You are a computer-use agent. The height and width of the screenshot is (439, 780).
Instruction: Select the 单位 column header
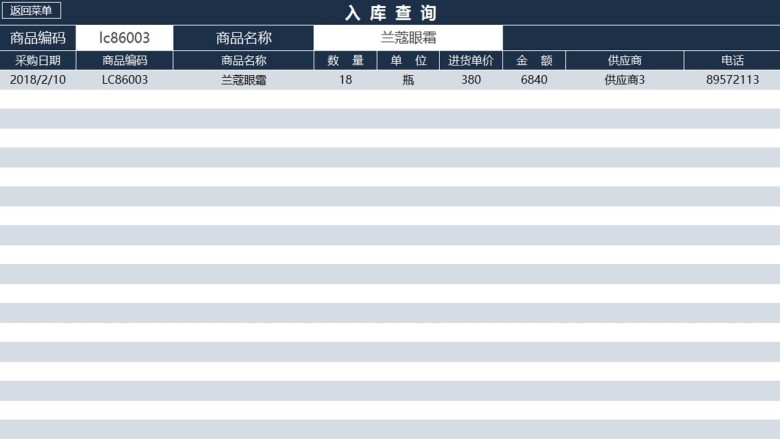point(408,60)
